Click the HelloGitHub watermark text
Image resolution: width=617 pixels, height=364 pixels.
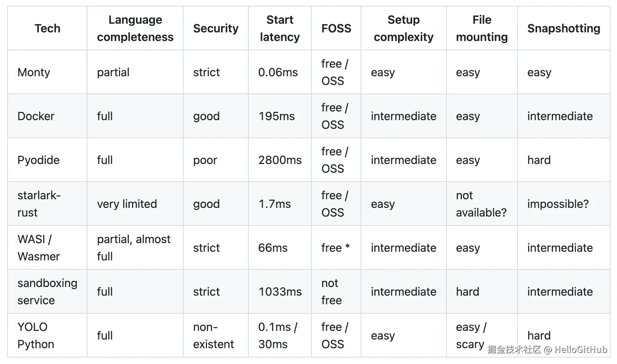580,349
